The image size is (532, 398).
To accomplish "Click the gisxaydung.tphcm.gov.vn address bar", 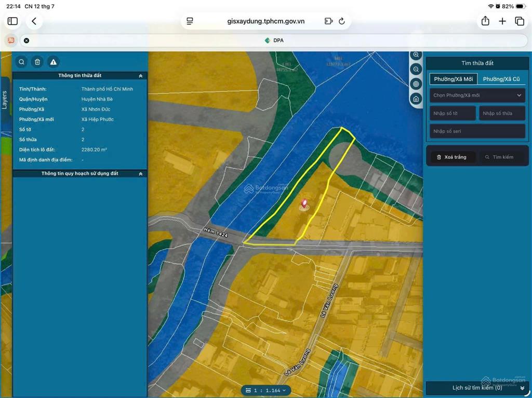I will (266, 21).
